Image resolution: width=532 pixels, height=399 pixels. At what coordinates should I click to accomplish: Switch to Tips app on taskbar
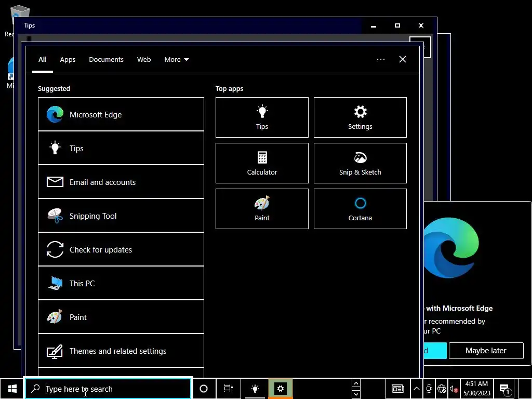point(255,389)
